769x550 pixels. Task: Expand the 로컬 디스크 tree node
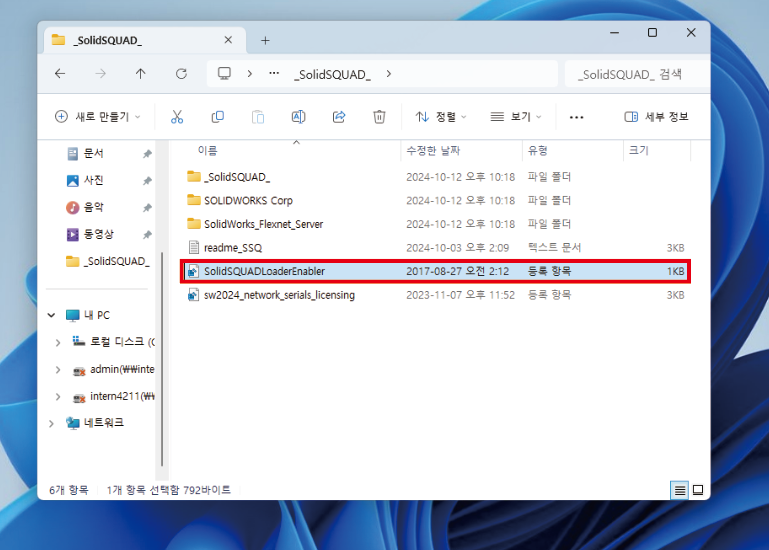tap(58, 342)
